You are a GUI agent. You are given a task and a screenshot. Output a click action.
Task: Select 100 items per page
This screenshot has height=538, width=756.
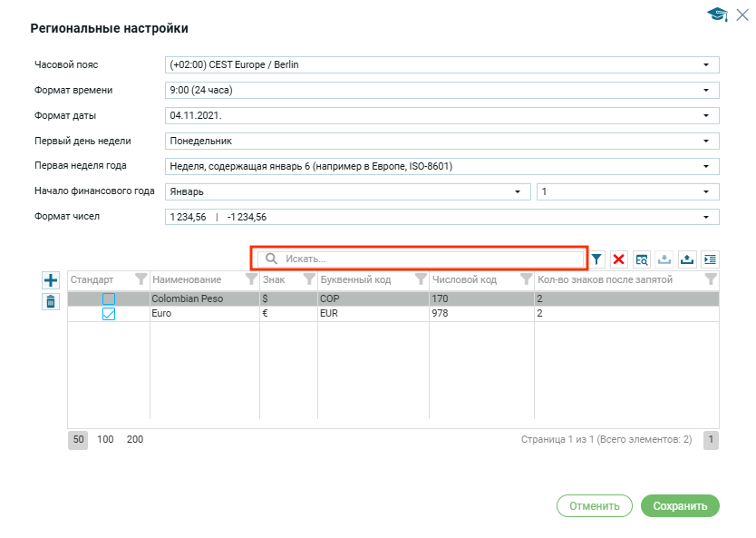105,439
